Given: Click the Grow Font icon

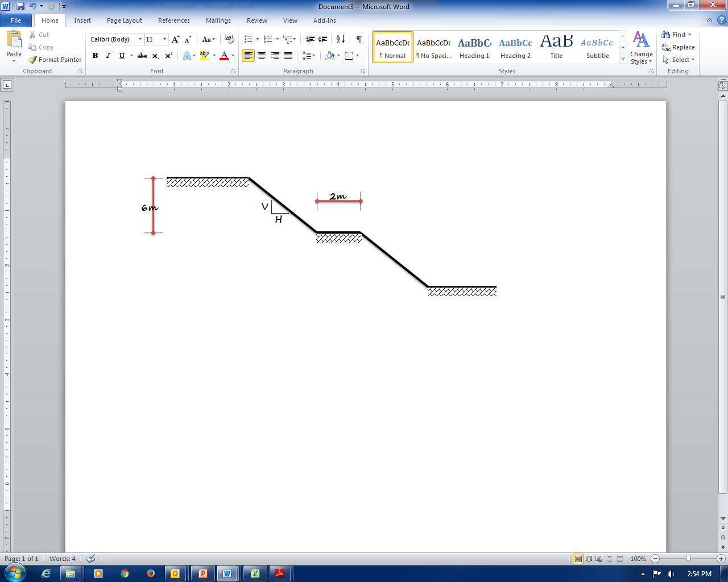Looking at the screenshot, I should coord(175,39).
